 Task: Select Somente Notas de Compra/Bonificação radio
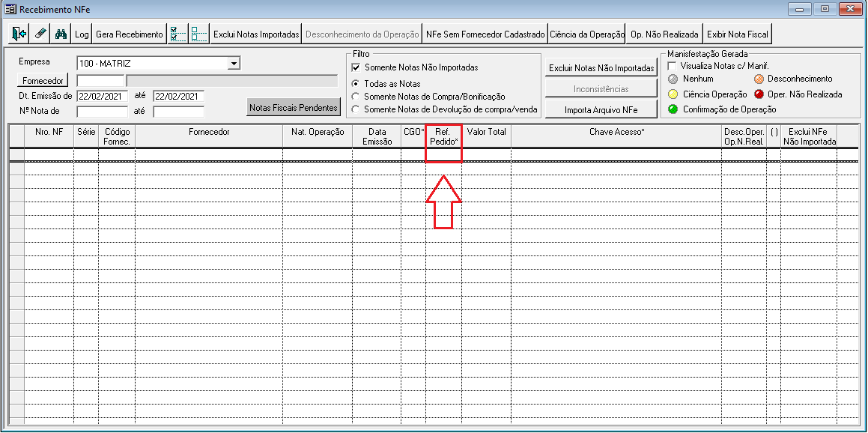pos(356,97)
